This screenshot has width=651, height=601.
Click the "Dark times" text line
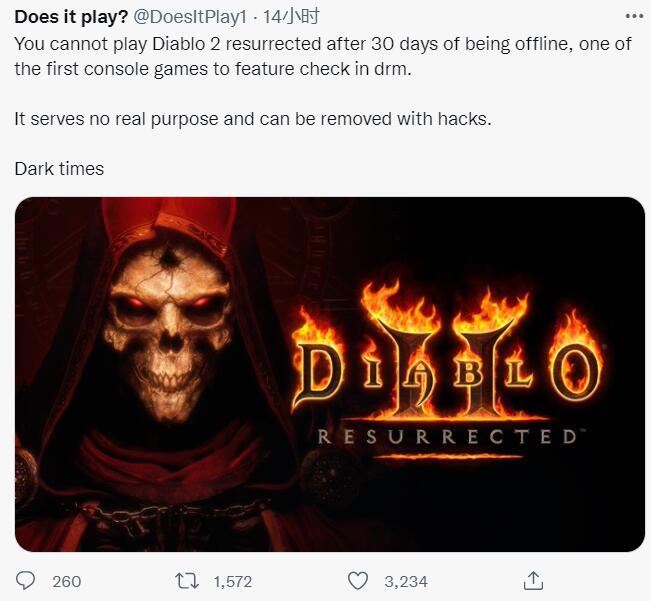tap(59, 168)
